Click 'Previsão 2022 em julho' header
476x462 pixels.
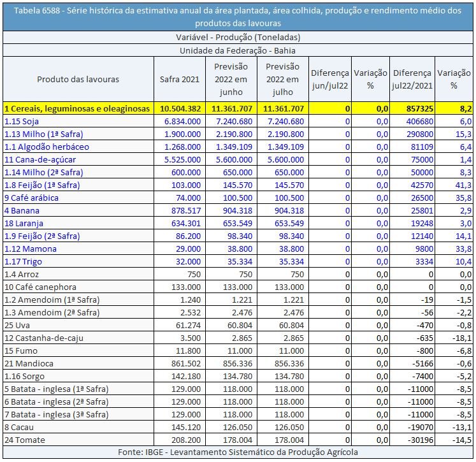pyautogui.click(x=283, y=79)
